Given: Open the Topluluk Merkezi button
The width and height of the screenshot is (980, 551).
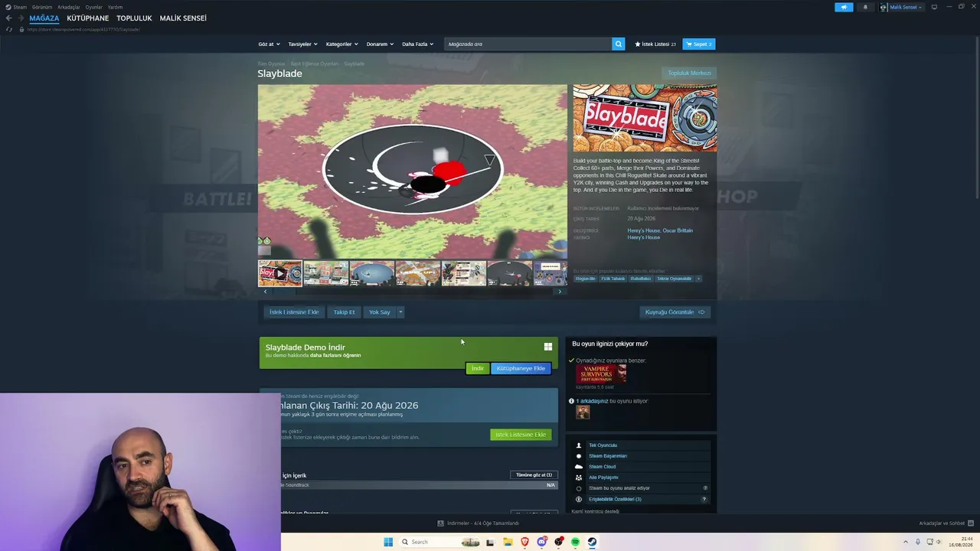Looking at the screenshot, I should click(689, 73).
